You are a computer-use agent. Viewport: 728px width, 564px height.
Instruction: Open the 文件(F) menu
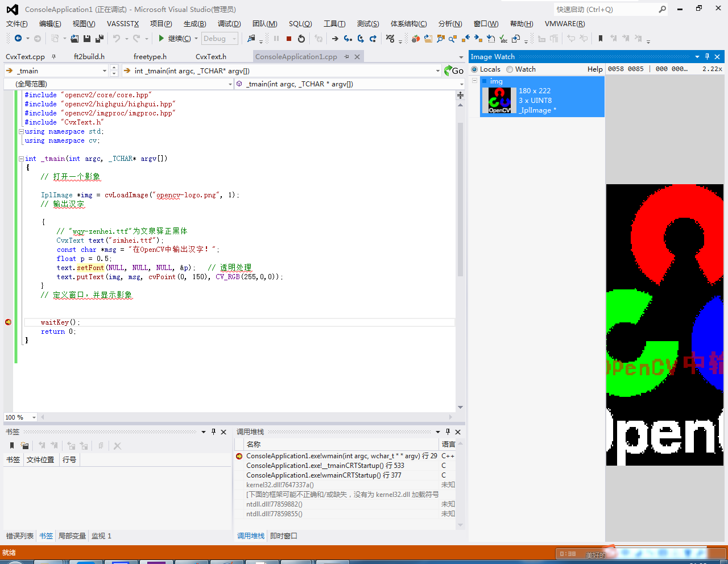point(16,24)
